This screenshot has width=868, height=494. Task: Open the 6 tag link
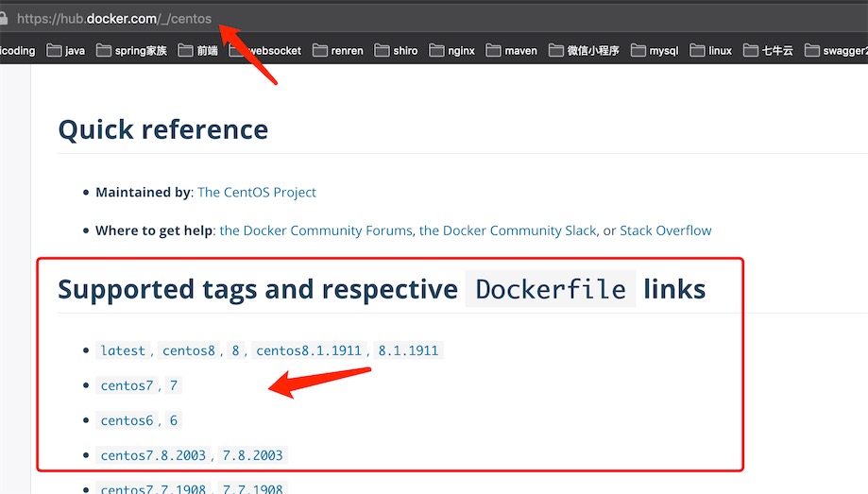pos(173,420)
